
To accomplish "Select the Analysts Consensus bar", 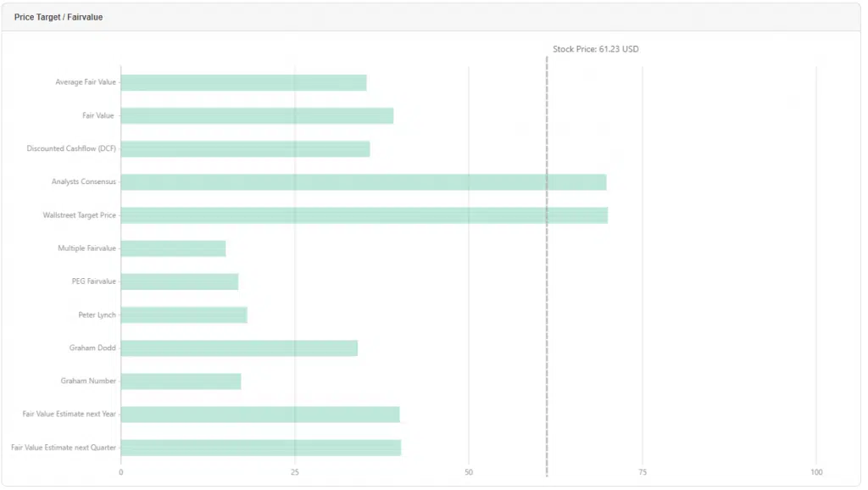I will pos(363,182).
